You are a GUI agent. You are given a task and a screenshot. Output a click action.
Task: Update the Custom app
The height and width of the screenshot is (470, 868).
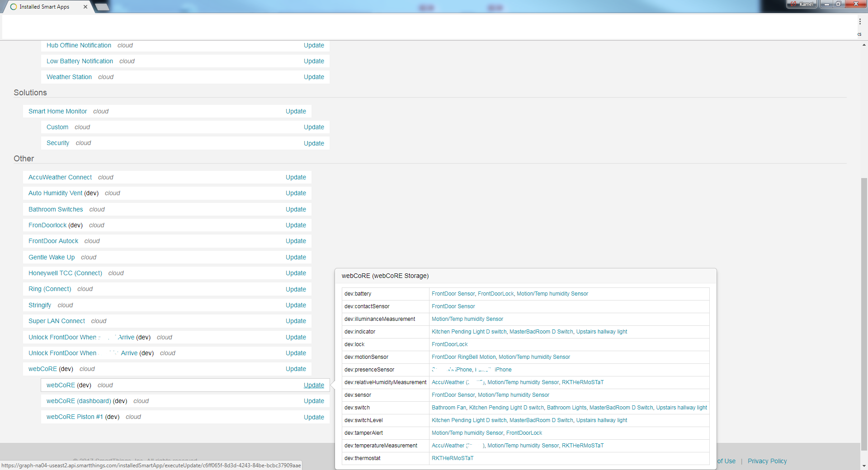point(314,127)
